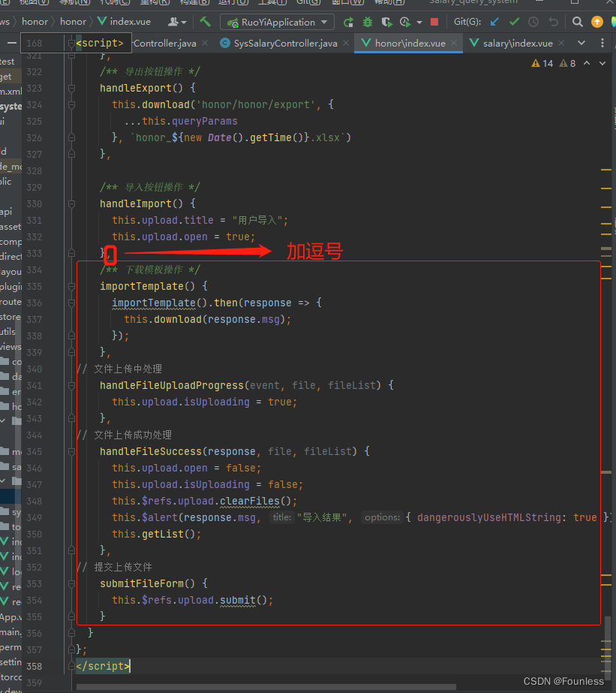Collapse handleExport() fold marker at line 323
Screen dimensions: 616x693
click(x=71, y=89)
